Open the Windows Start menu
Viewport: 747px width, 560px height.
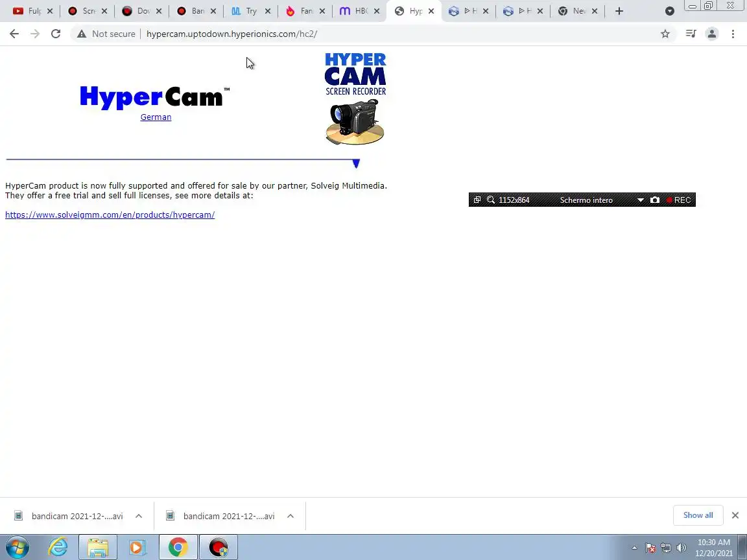point(17,547)
